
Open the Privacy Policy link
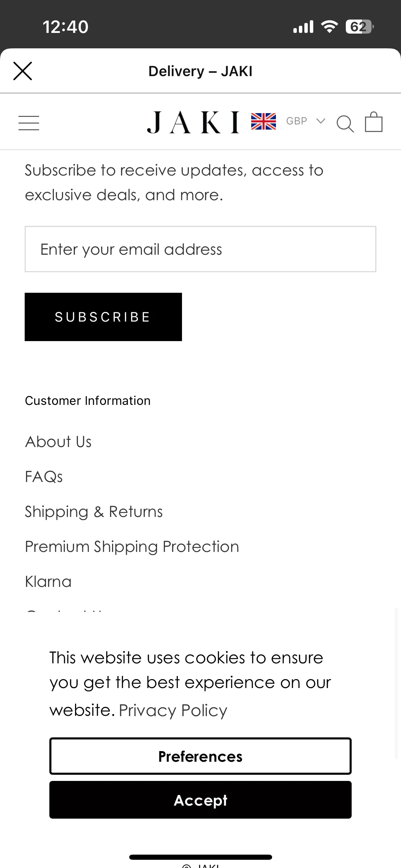coord(173,710)
